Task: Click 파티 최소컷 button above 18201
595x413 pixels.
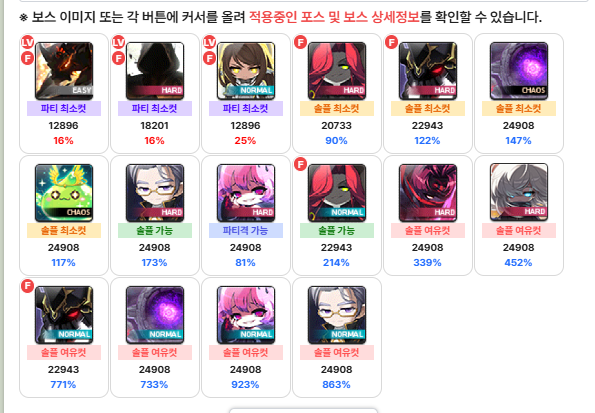Action: coord(155,109)
